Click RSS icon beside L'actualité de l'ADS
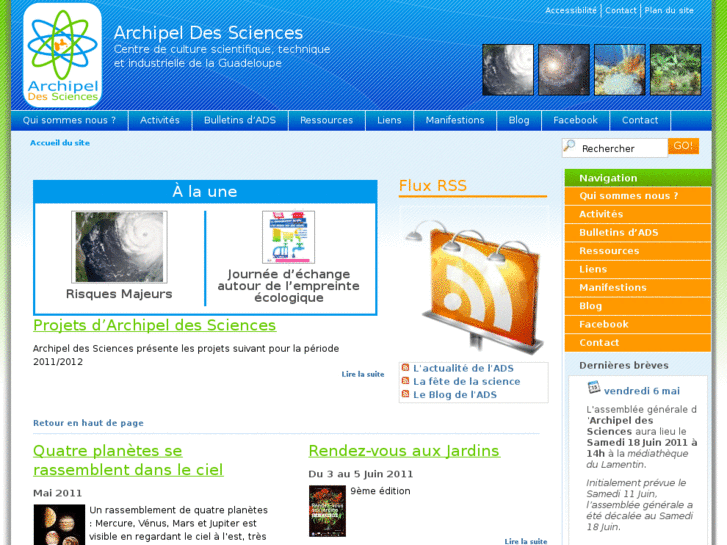The height and width of the screenshot is (545, 727). [405, 368]
